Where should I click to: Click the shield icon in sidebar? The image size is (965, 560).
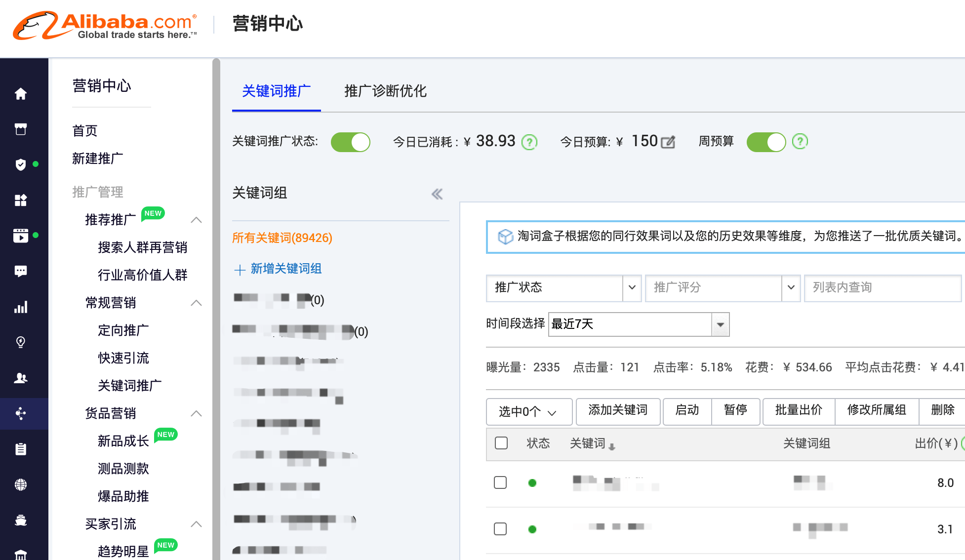click(x=20, y=164)
